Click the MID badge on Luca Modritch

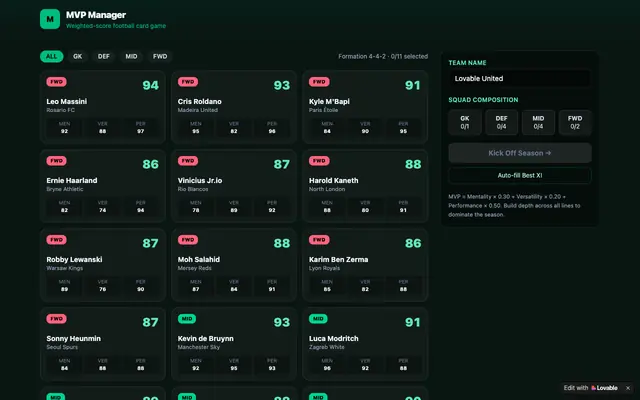(318, 319)
